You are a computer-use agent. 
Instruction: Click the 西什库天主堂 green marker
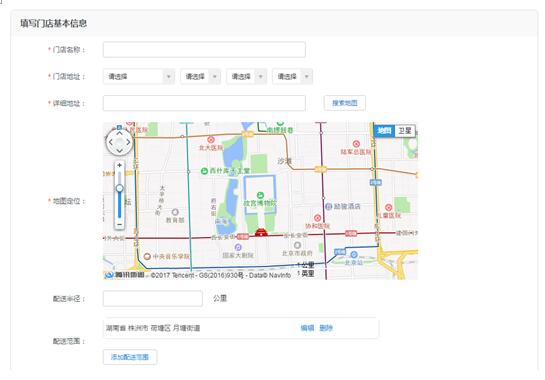point(205,171)
